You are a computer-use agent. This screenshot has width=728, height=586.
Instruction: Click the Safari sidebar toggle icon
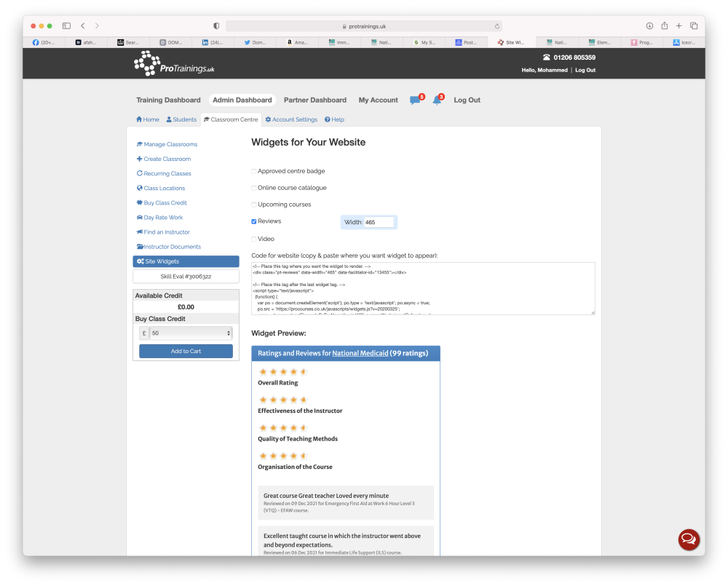tap(66, 26)
